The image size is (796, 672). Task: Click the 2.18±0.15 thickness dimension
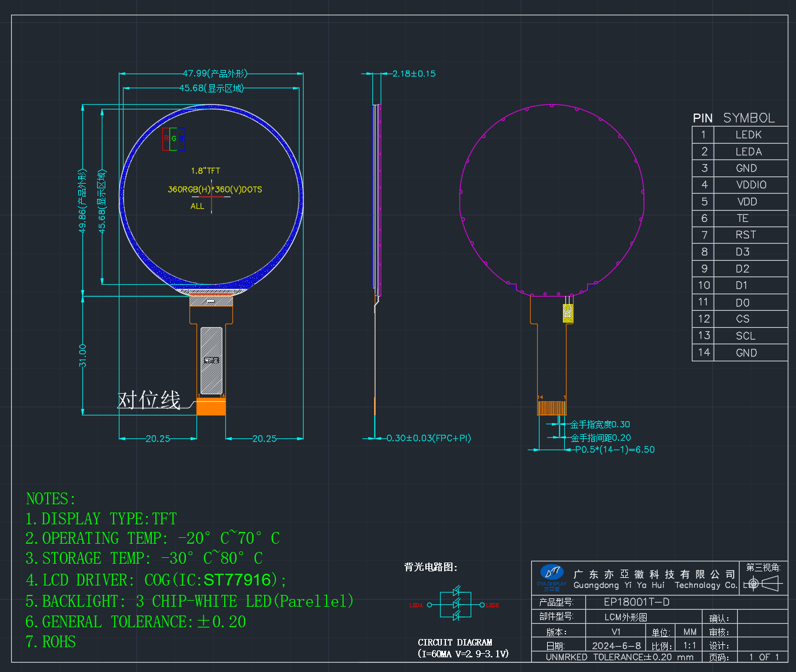(x=414, y=74)
